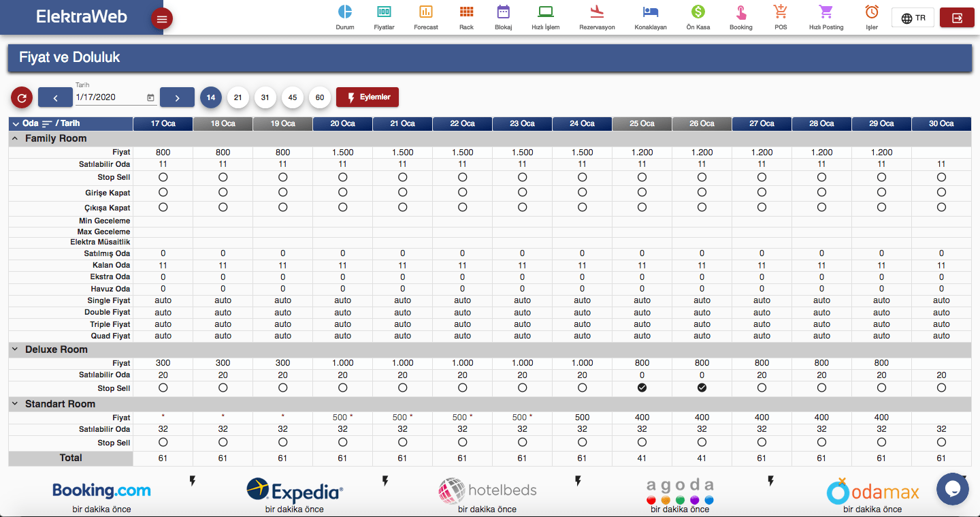Uncheck Deluxe Room Stop Sell for 25 Oca

[642, 388]
